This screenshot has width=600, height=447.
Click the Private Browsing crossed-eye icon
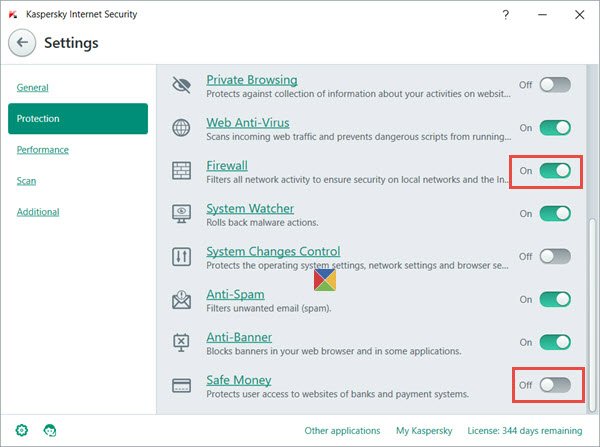(181, 85)
